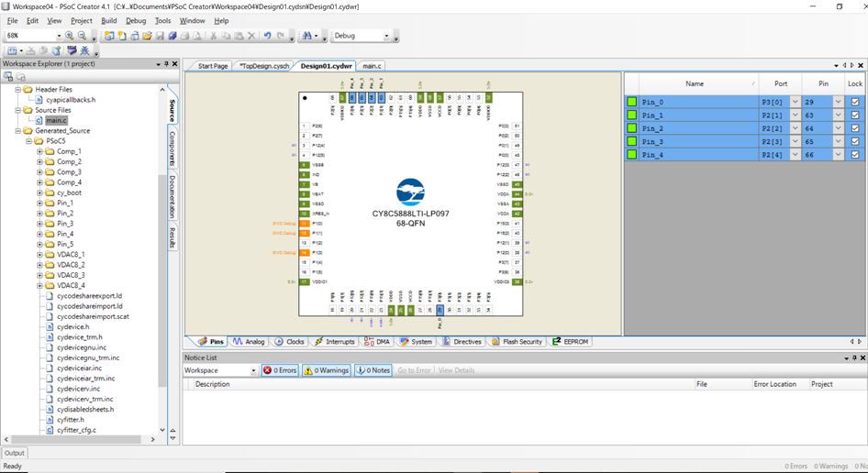Click the green Pin_2 color indicator
Screen dimensions: 868x473
point(631,128)
